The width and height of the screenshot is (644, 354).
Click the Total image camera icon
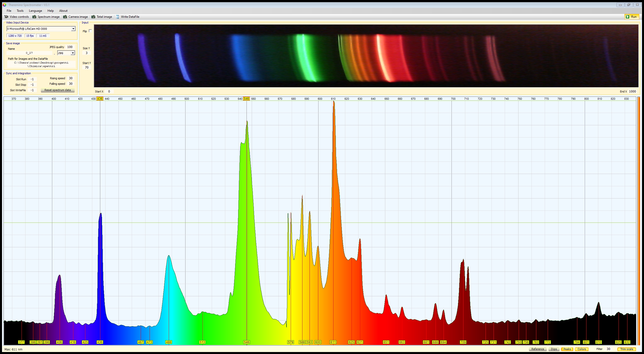pyautogui.click(x=93, y=17)
